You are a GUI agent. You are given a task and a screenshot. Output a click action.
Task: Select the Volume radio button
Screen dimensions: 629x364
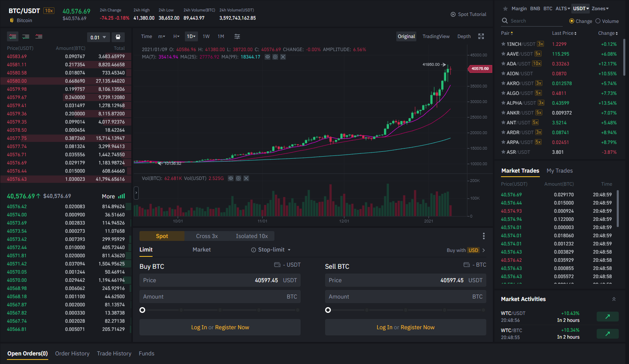point(598,21)
